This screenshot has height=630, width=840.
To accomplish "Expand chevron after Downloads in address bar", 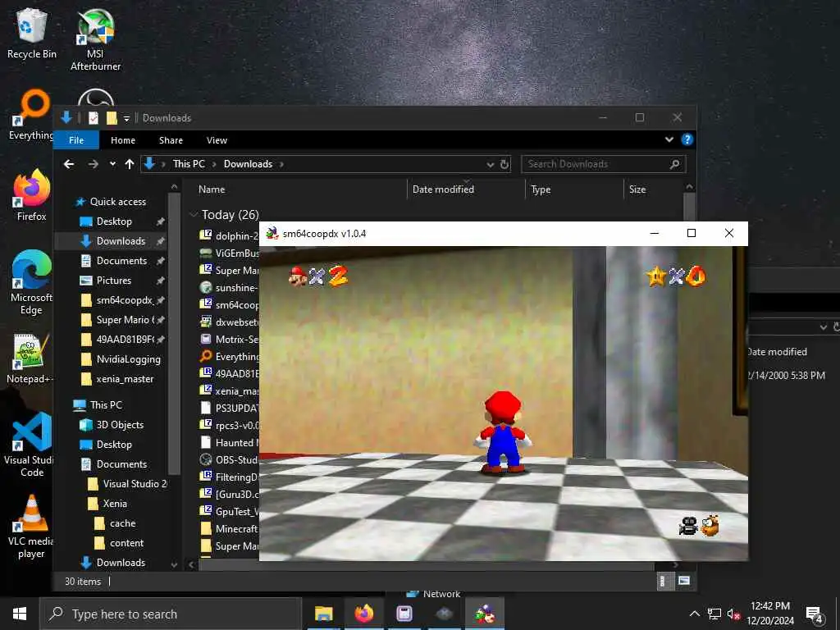I will (281, 164).
